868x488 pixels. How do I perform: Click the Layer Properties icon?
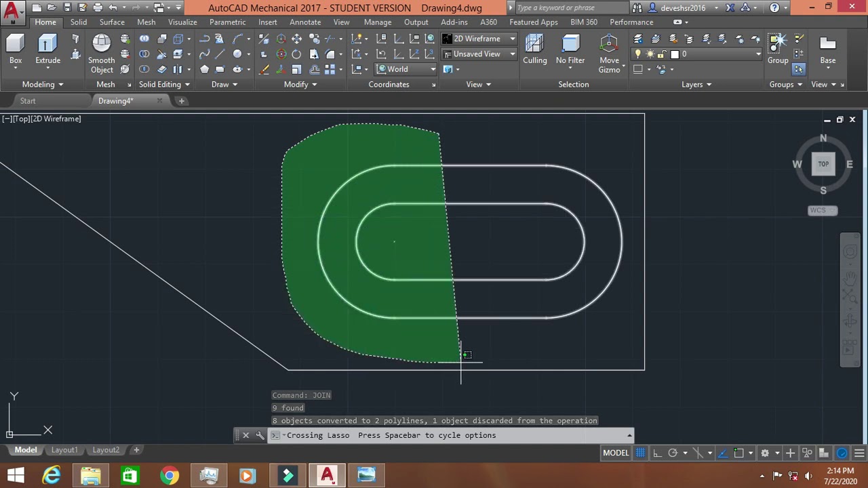(x=638, y=39)
